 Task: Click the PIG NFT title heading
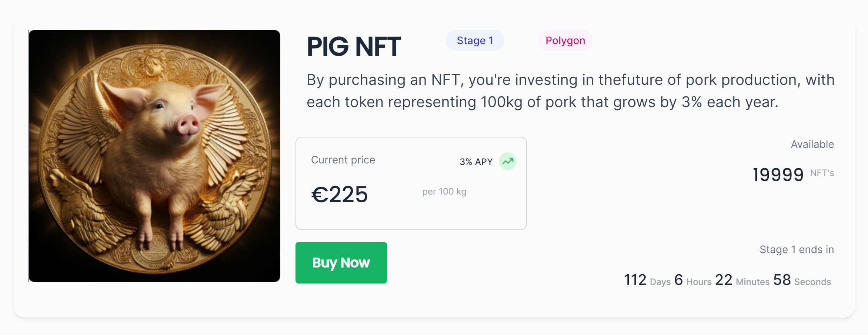click(354, 47)
